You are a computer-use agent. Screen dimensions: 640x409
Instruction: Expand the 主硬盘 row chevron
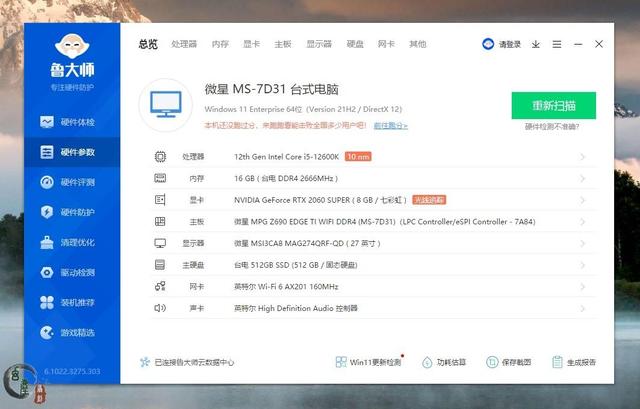coord(582,265)
